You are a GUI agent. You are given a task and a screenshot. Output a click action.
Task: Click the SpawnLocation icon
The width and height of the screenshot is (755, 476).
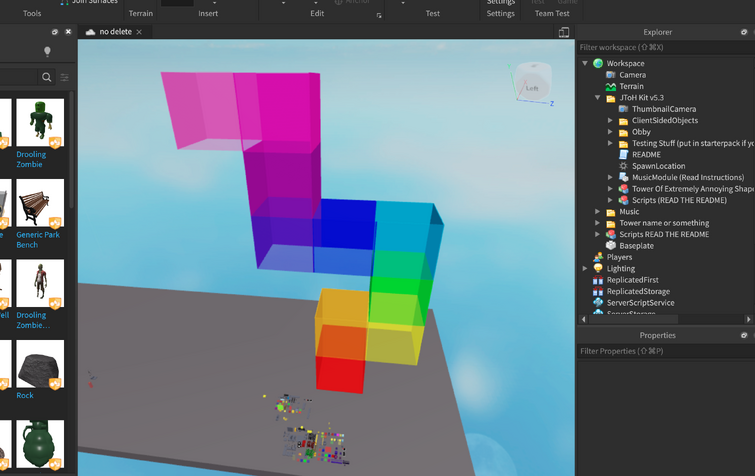624,166
